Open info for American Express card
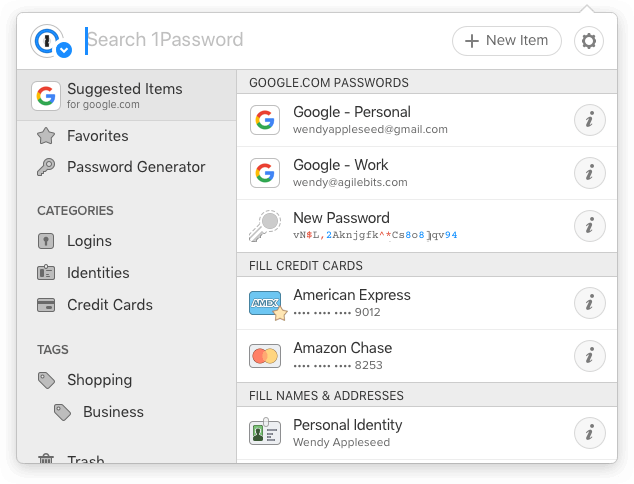This screenshot has height=484, width=634. [590, 303]
